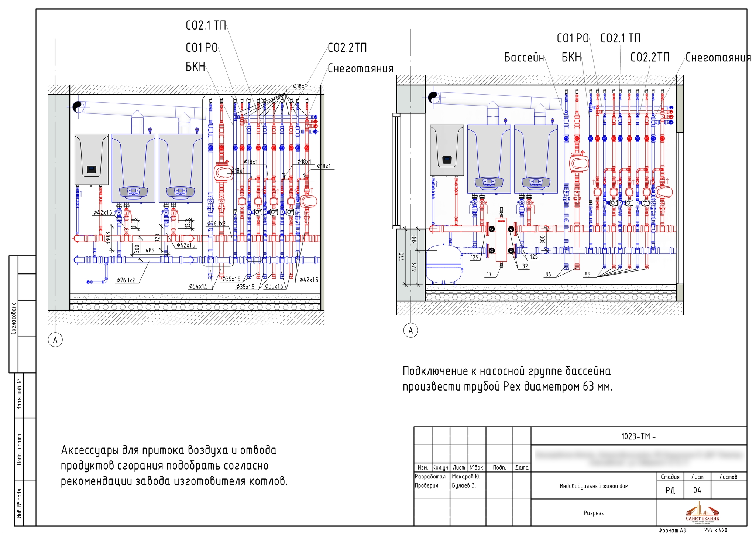Click the 485 dimension value
This screenshot has height=535, width=756.
150,250
